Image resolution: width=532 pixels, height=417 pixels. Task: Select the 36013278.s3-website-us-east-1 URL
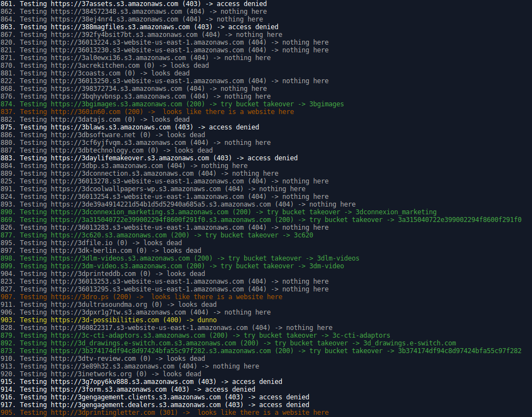pos(147,181)
